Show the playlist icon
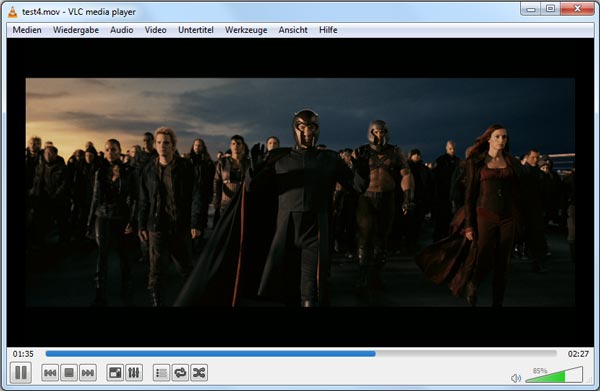600x391 pixels. (161, 373)
